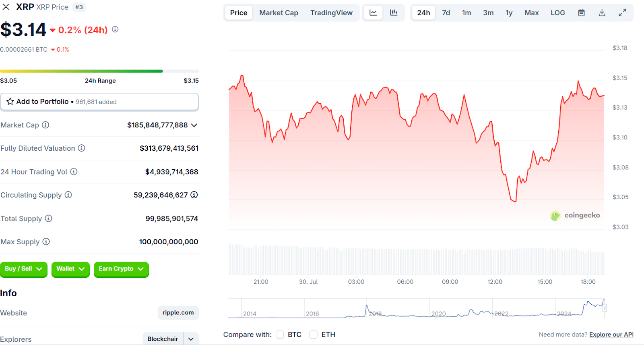Select the 7d time range
Screen dimensions: 644x345
pos(446,13)
